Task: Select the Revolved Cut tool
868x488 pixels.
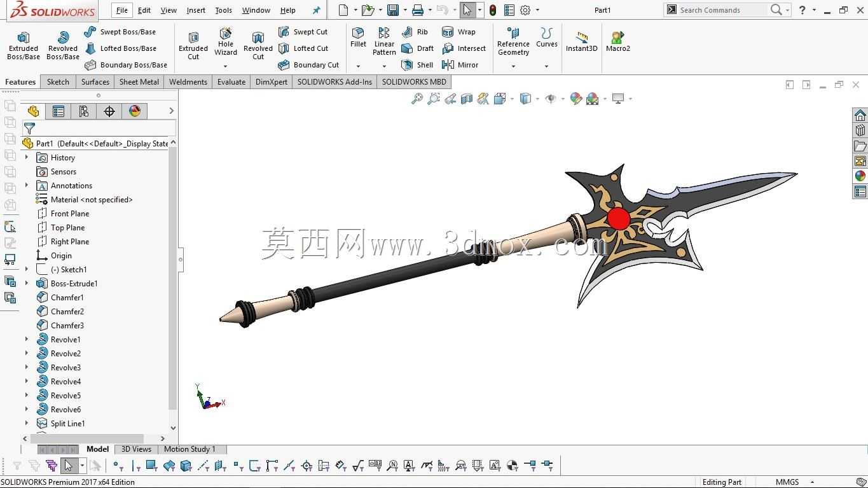Action: click(x=258, y=46)
